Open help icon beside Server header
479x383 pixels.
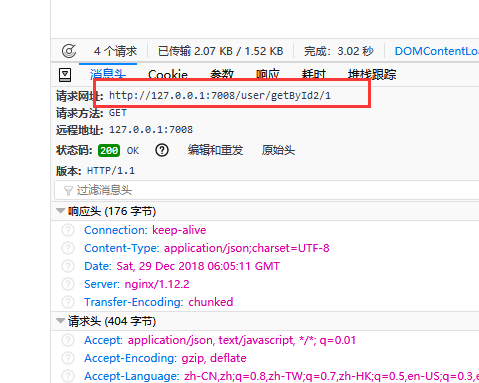pos(68,284)
